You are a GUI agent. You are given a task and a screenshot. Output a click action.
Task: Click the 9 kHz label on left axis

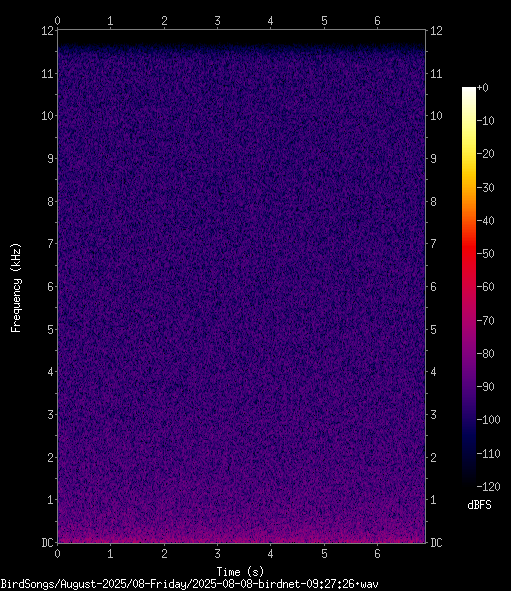pyautogui.click(x=50, y=159)
